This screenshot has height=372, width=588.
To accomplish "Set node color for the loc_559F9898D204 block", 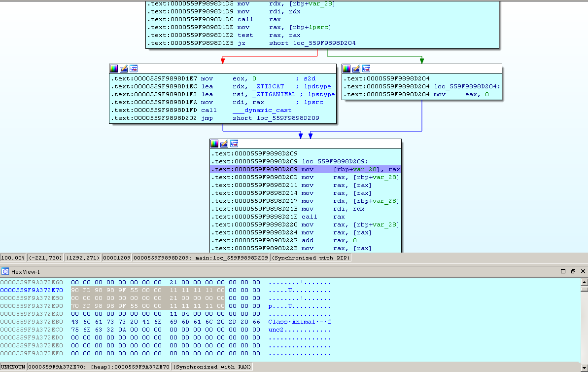I will pyautogui.click(x=346, y=68).
